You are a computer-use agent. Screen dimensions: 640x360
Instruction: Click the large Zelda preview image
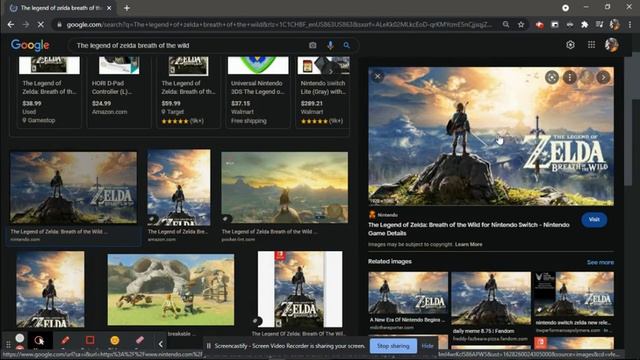pos(491,136)
